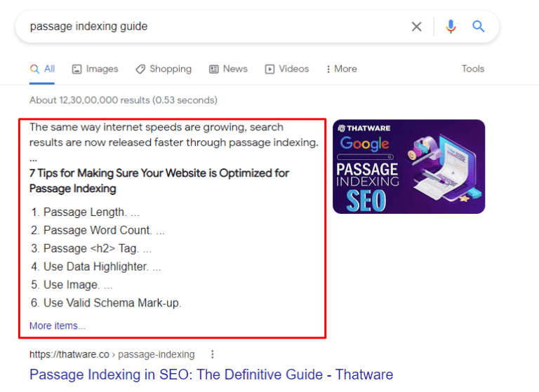Viewport: 539px width, 392px height.
Task: Click the Images tab picture icon
Action: [x=76, y=69]
